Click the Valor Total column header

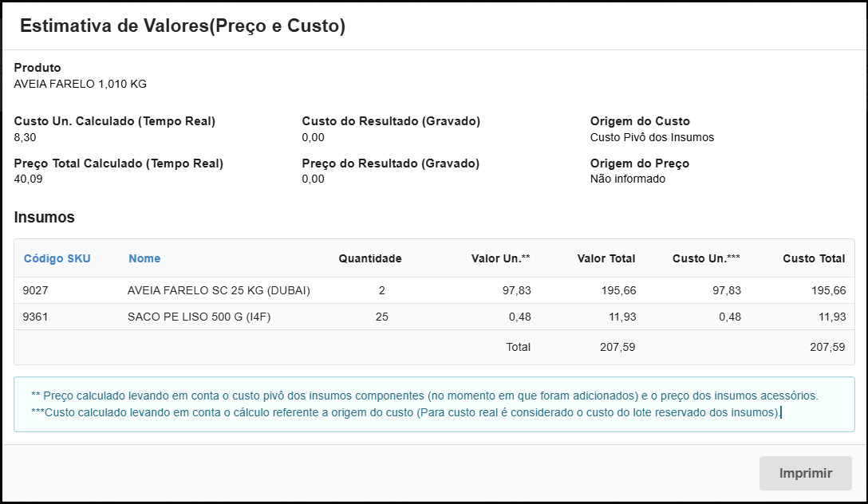coord(606,258)
